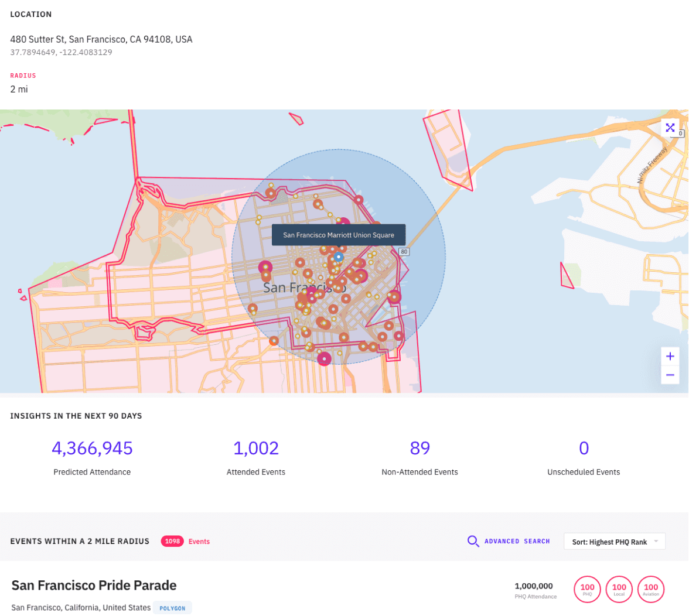The height and width of the screenshot is (616, 689).
Task: Zoom in on the map
Action: (670, 356)
